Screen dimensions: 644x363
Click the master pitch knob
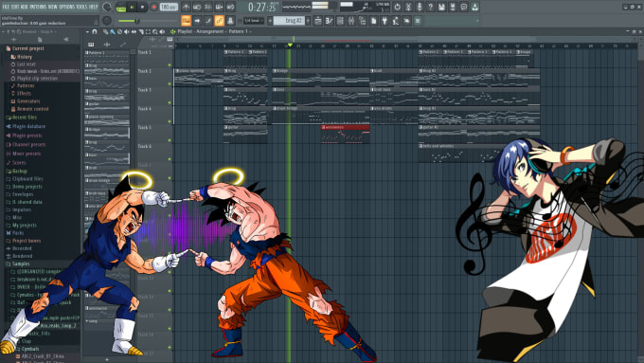[x=107, y=21]
